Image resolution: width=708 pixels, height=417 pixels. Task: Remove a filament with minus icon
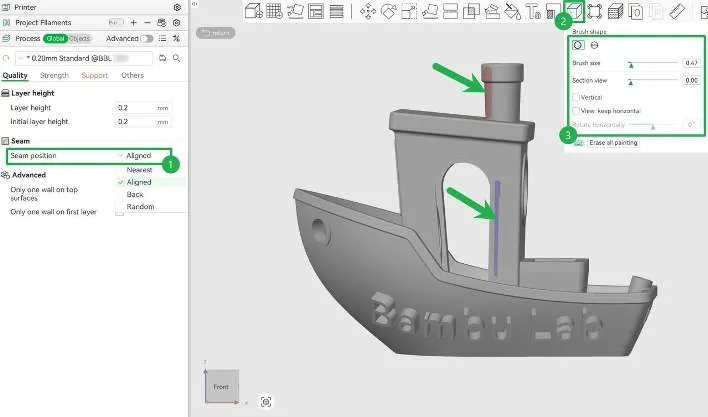[x=147, y=23]
